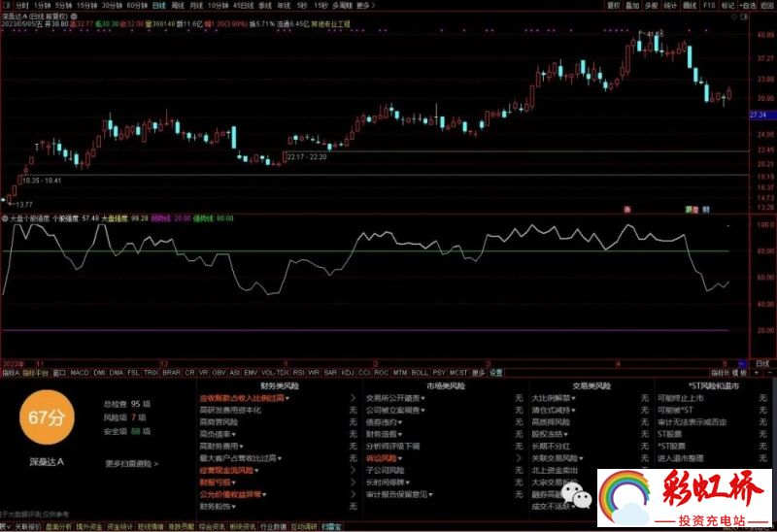The height and width of the screenshot is (532, 777).
Task: Select the 30分钟 period
Action: click(x=112, y=6)
